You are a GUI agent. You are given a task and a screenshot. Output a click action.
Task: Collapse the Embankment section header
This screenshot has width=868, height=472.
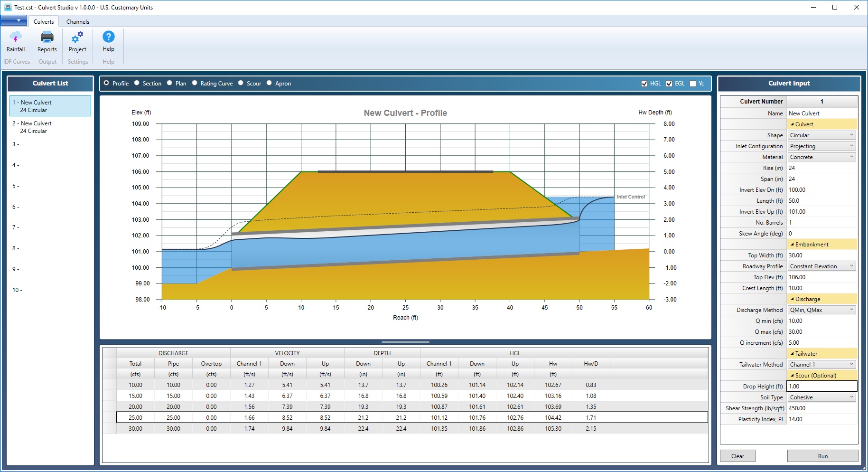point(806,244)
